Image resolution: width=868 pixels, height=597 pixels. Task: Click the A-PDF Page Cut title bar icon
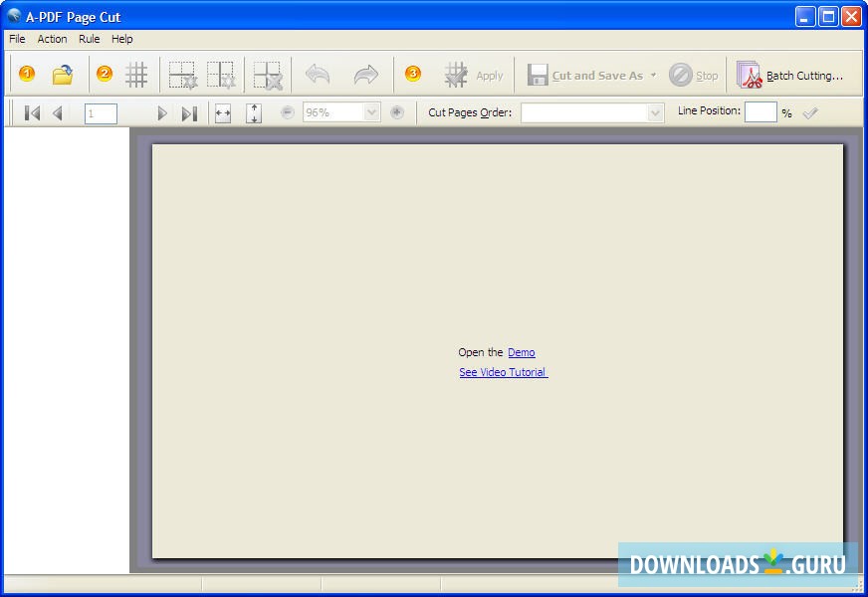tap(14, 16)
